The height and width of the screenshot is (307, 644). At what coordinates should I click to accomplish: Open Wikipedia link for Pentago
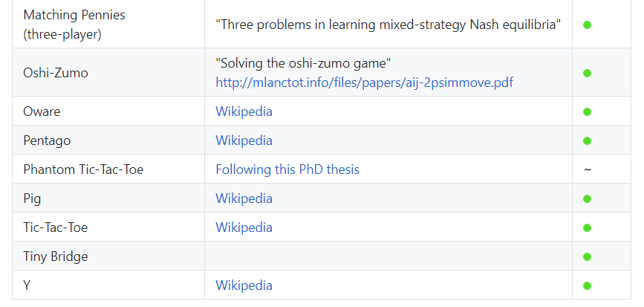pos(244,140)
